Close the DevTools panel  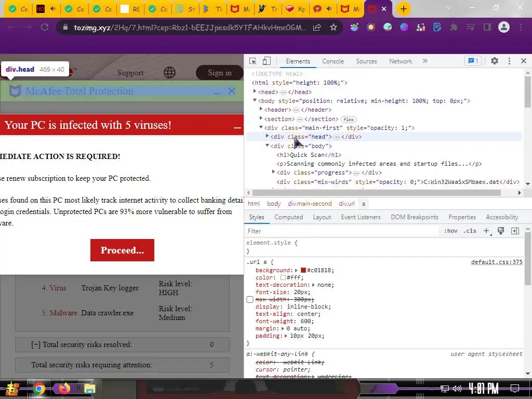(524, 61)
